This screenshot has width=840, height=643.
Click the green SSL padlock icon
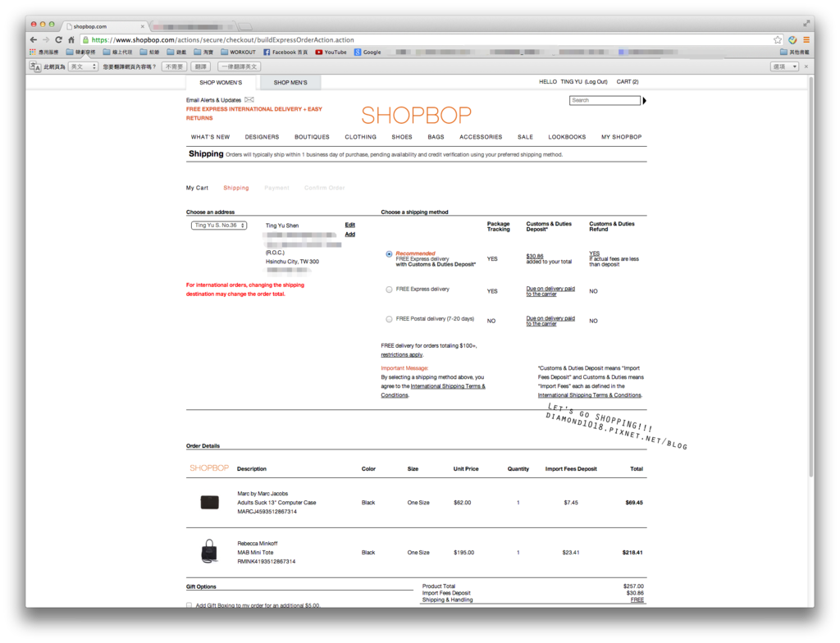pos(85,39)
